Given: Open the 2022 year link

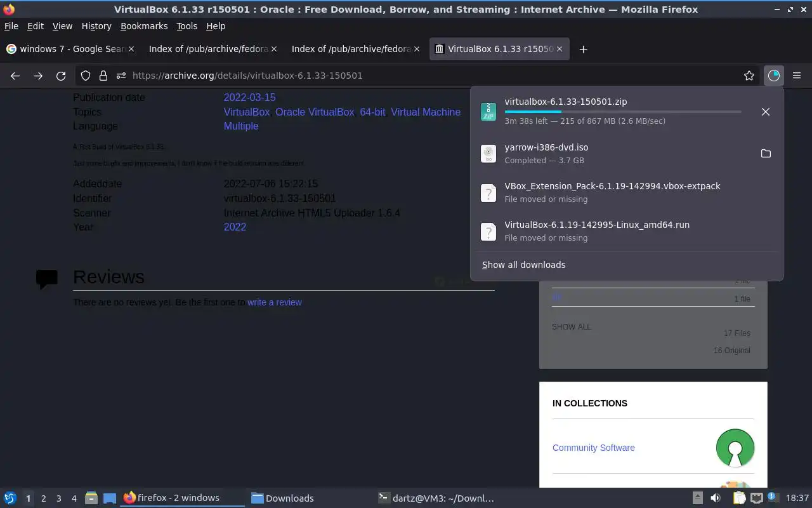Looking at the screenshot, I should (x=235, y=227).
